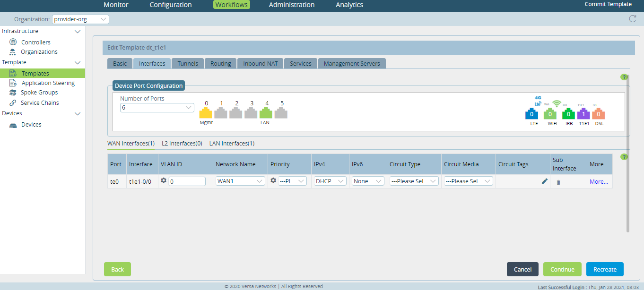Open VLAN ID gear settings icon
The image size is (644, 290).
[x=164, y=181]
